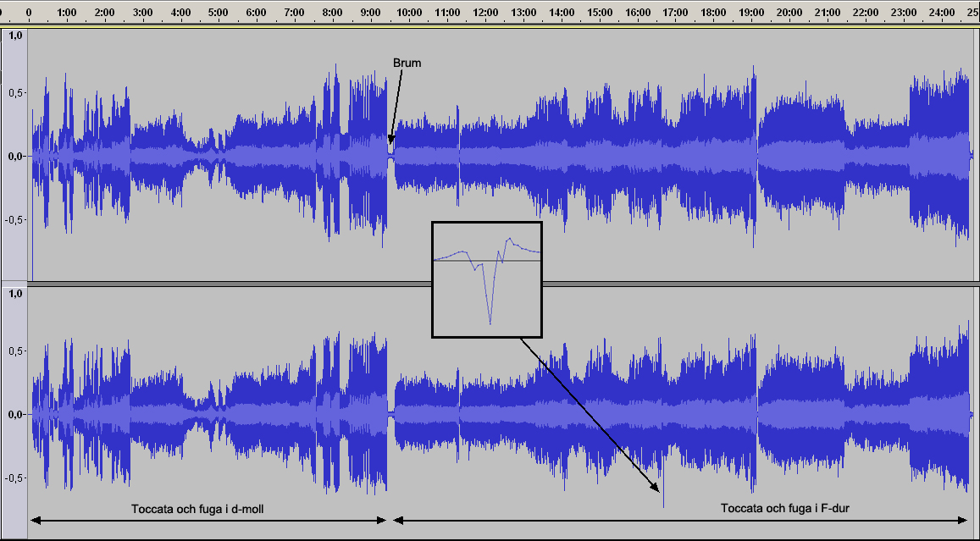980x541 pixels.
Task: Click 18:00 on the time ruler
Action: [x=714, y=12]
